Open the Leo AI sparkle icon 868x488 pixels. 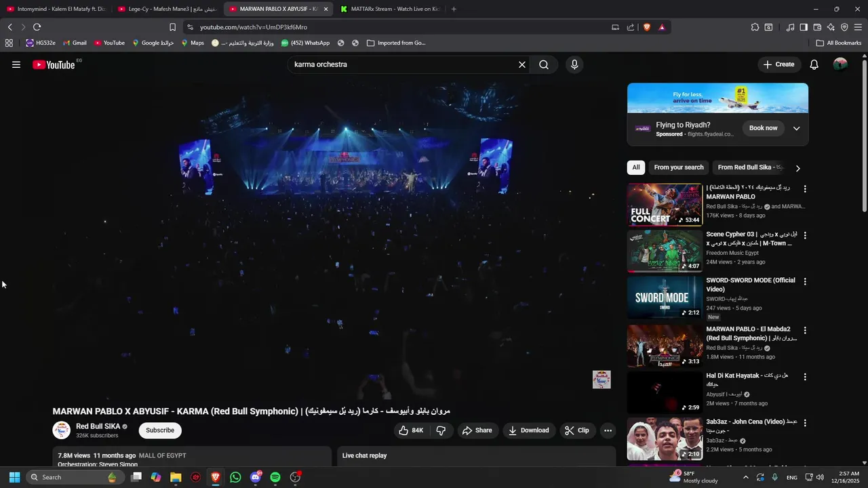[831, 27]
